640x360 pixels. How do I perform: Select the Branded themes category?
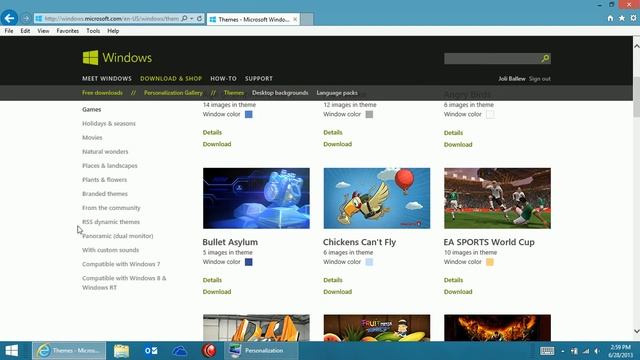click(105, 194)
